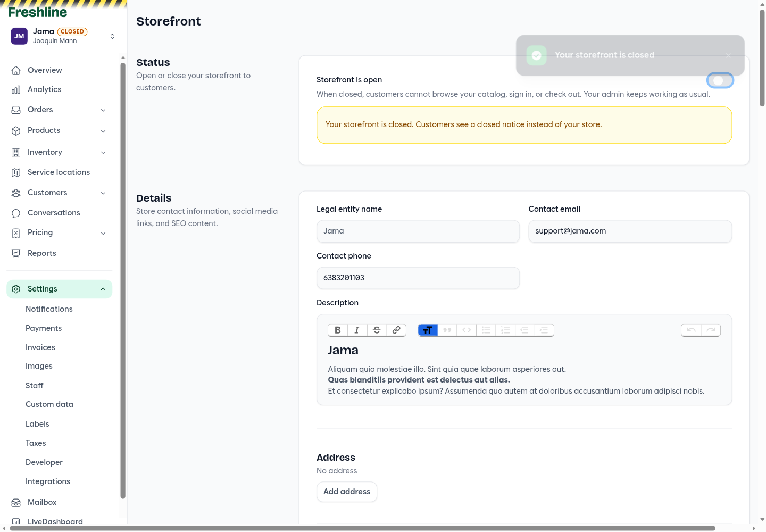Screen dimensions: 766x532
Task: Go to Integrations settings
Action: 48,481
